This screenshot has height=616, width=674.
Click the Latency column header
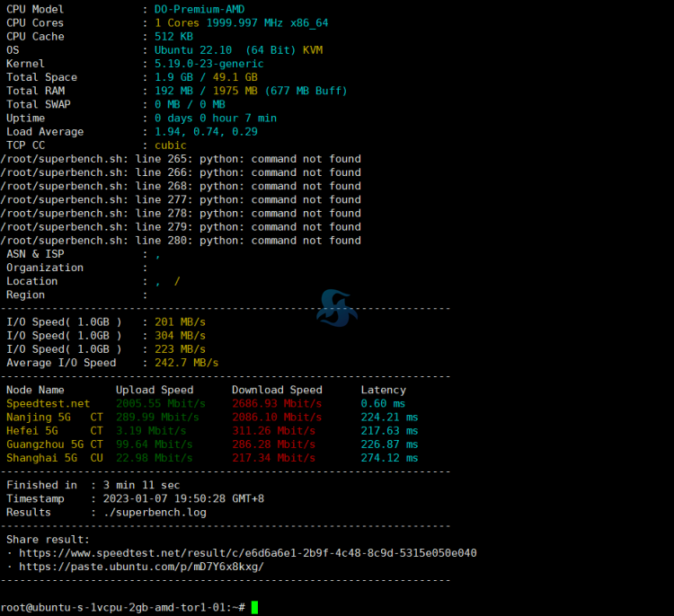383,391
